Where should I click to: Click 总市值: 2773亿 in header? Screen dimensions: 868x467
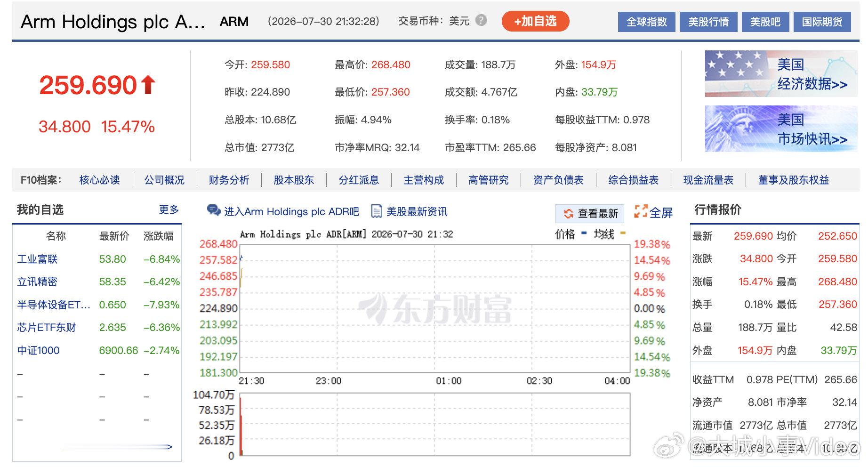click(x=259, y=147)
